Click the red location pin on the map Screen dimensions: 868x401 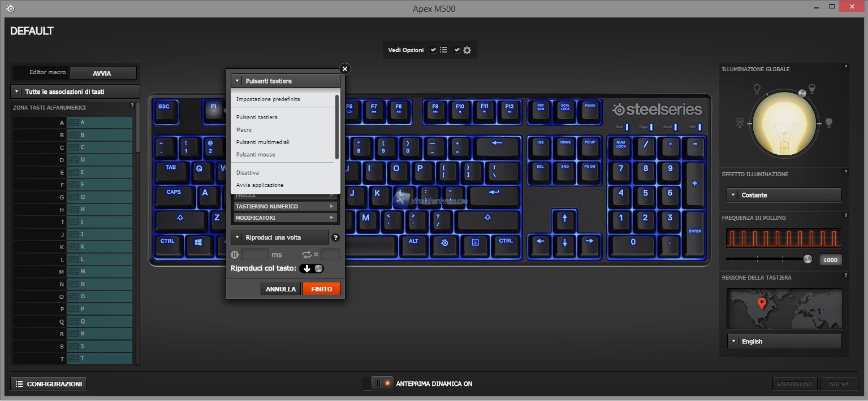762,304
